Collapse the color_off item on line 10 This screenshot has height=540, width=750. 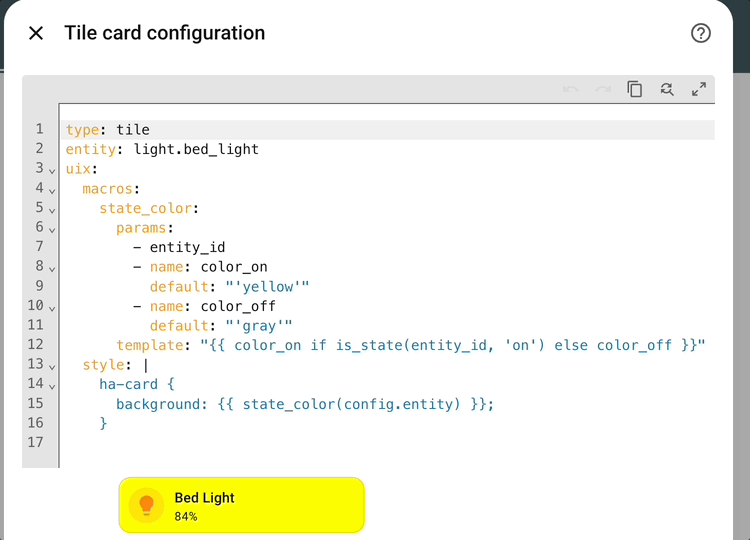point(52,308)
